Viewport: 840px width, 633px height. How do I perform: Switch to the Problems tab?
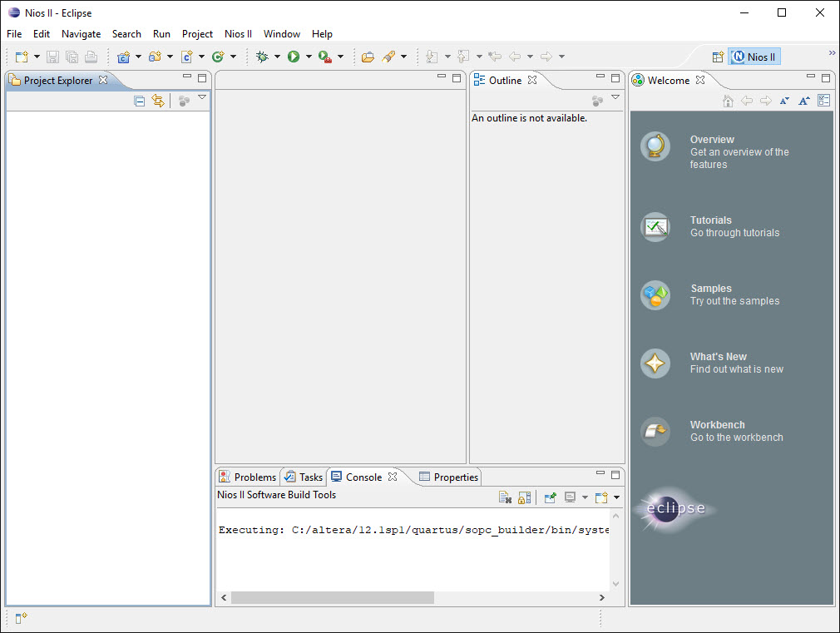pos(248,477)
